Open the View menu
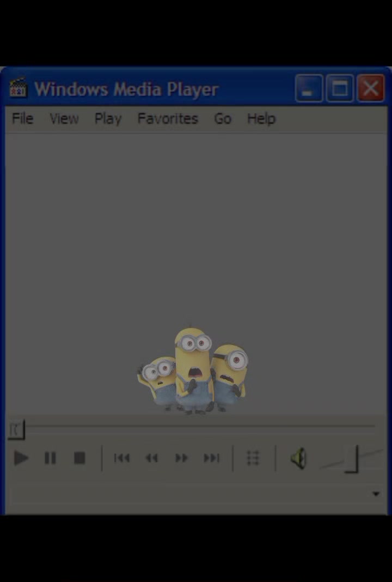392x582 pixels. click(x=64, y=119)
